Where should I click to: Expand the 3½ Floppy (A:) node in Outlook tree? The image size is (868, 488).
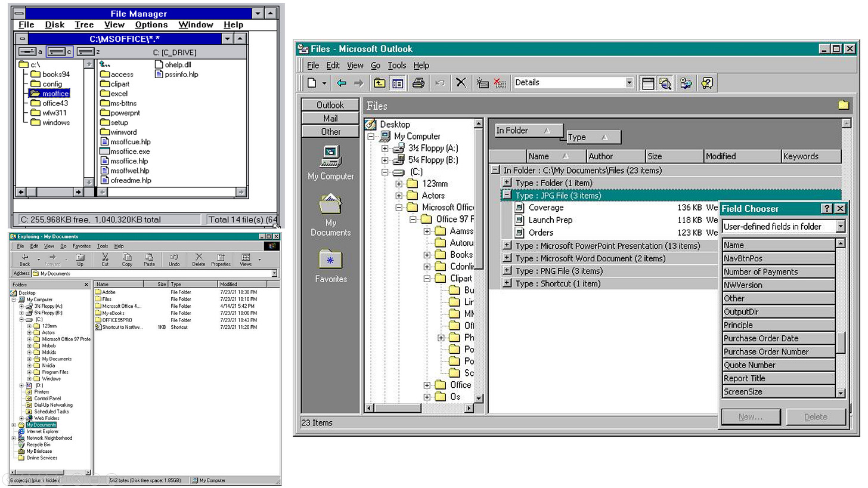coord(385,148)
